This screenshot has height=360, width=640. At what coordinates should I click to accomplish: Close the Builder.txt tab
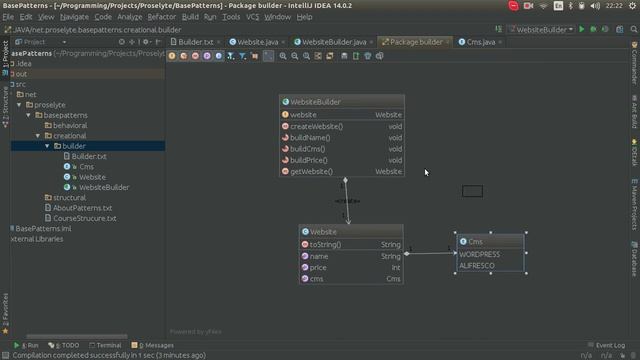point(219,42)
